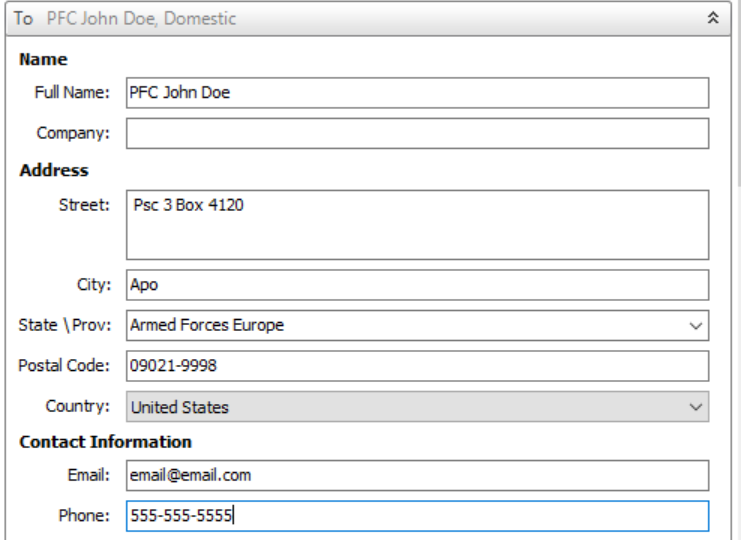Click the Full Name label

tap(72, 93)
